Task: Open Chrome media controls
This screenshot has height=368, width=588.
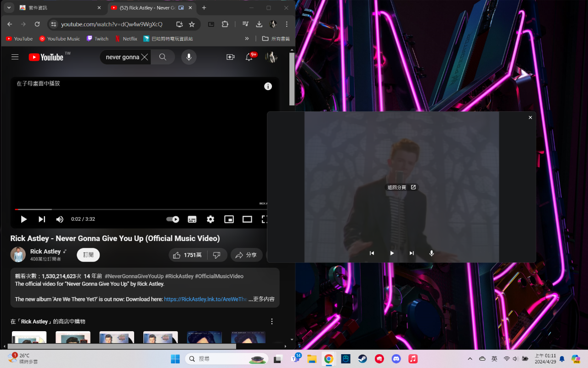Action: (x=246, y=24)
